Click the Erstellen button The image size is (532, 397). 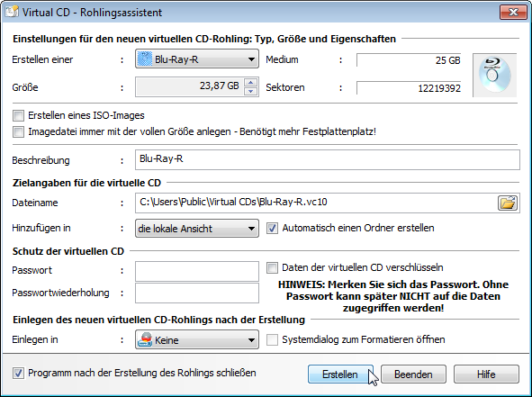[x=340, y=374]
